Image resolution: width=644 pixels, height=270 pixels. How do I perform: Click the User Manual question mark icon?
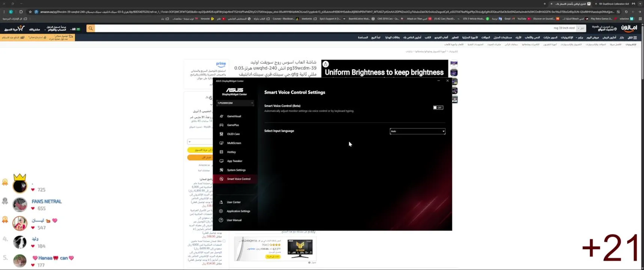click(x=221, y=220)
